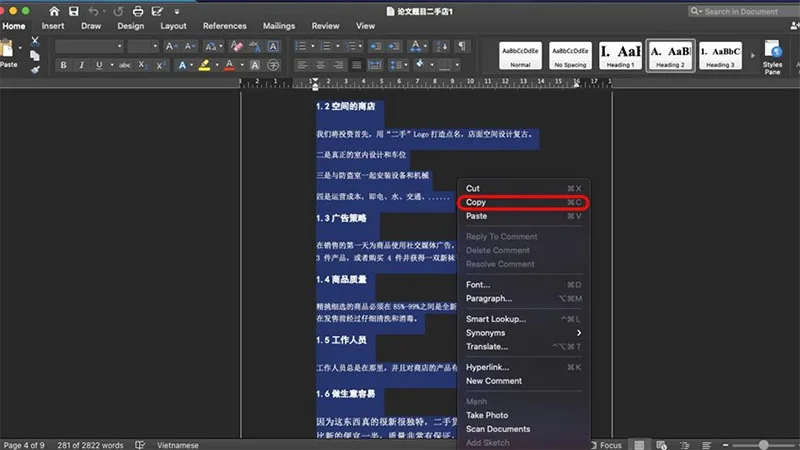
Task: Increase font size with the larger A icon
Action: coord(170,46)
